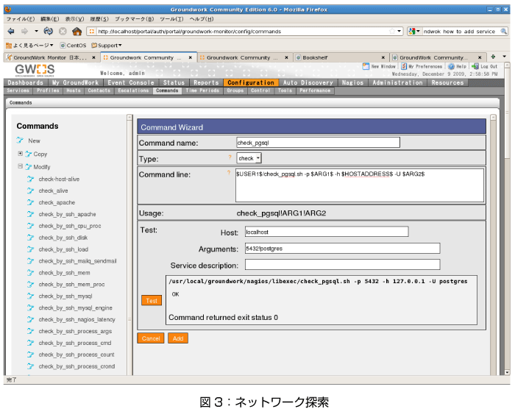Open the Configuration main tab
Screen dimensions: 515x420
click(251, 83)
